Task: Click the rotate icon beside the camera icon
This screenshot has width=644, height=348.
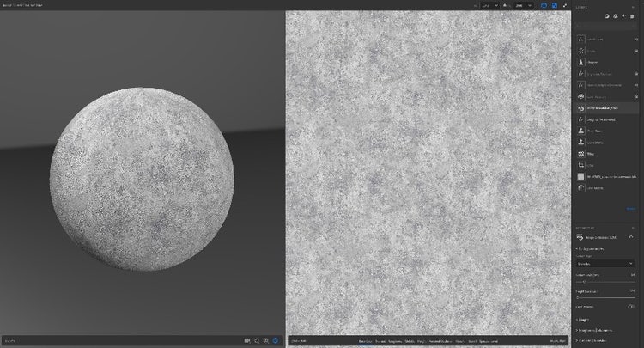Action: 257,340
